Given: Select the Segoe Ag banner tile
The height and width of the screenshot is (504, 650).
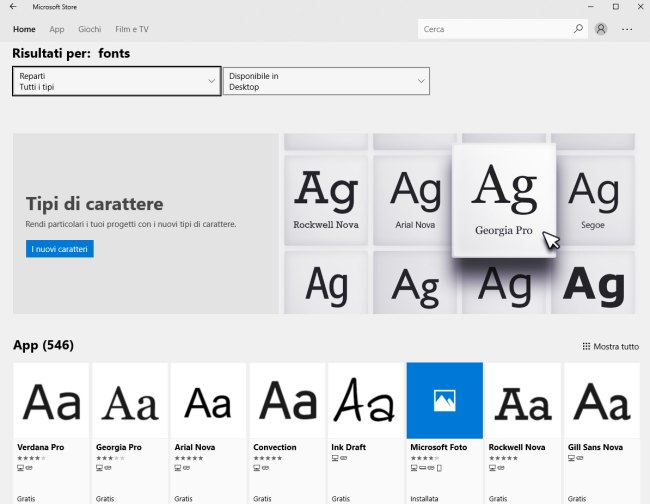Looking at the screenshot, I should pyautogui.click(x=594, y=200).
